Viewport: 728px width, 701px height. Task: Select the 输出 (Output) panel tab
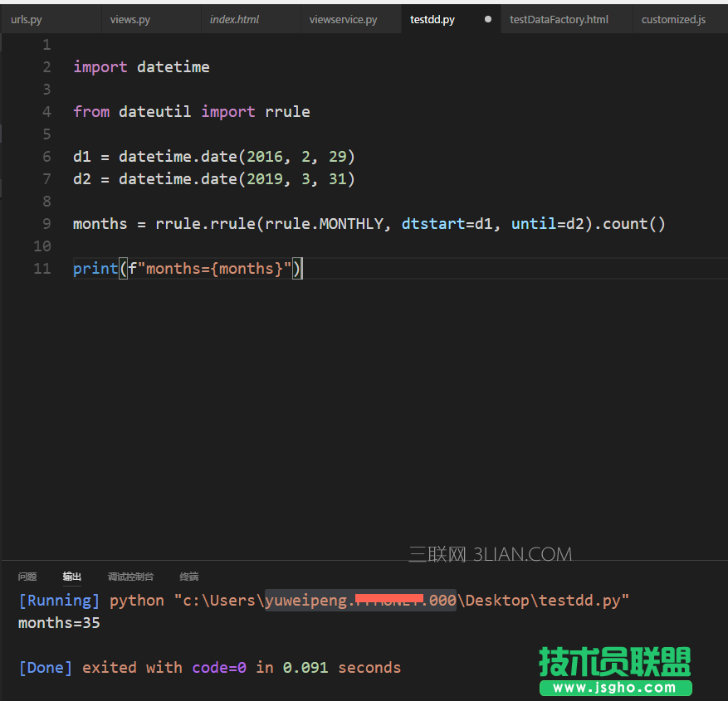(71, 576)
